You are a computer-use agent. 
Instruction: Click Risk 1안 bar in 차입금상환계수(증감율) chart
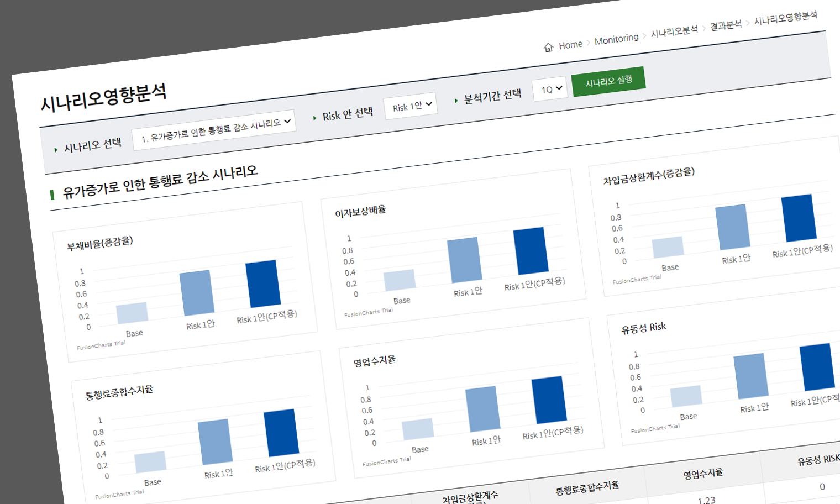click(733, 227)
